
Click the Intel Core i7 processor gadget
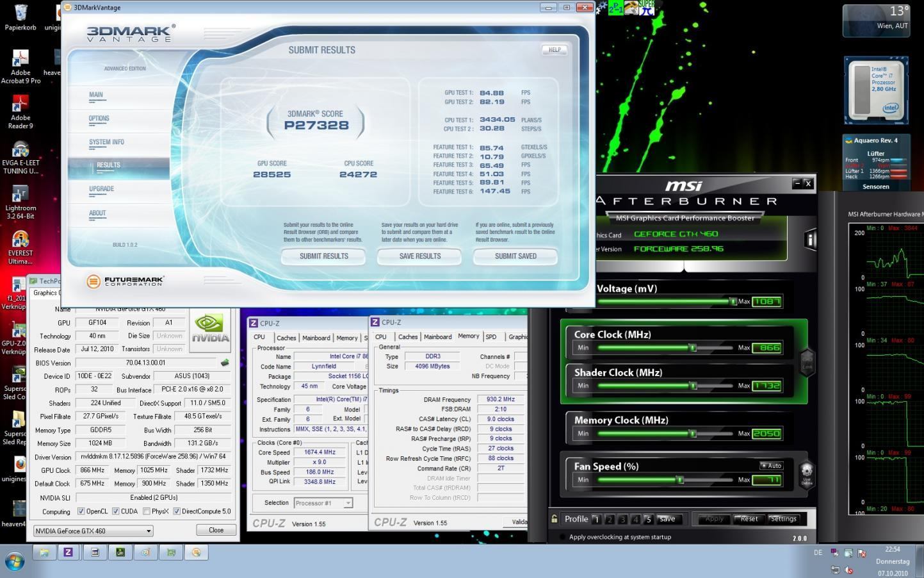[x=877, y=90]
